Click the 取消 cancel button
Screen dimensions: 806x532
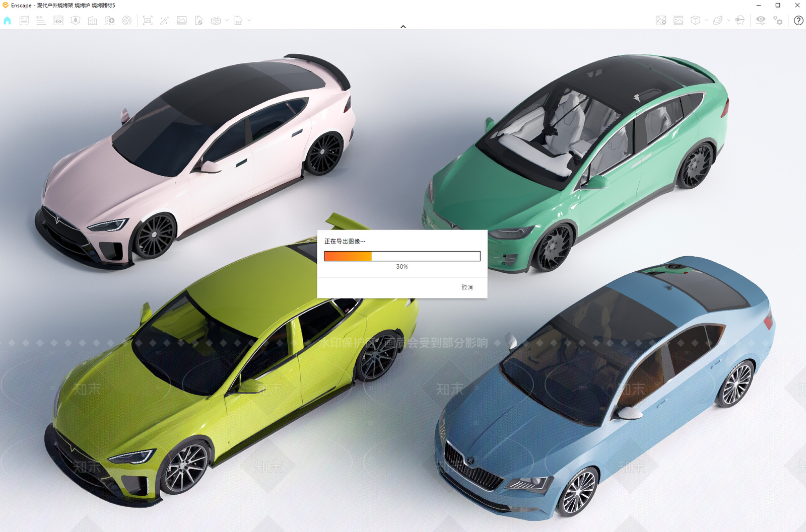tap(467, 287)
